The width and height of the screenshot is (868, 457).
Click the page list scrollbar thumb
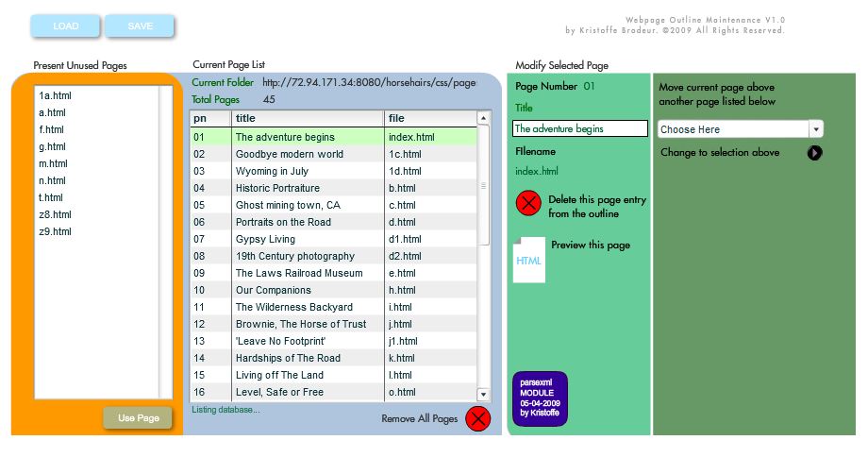pyautogui.click(x=483, y=185)
